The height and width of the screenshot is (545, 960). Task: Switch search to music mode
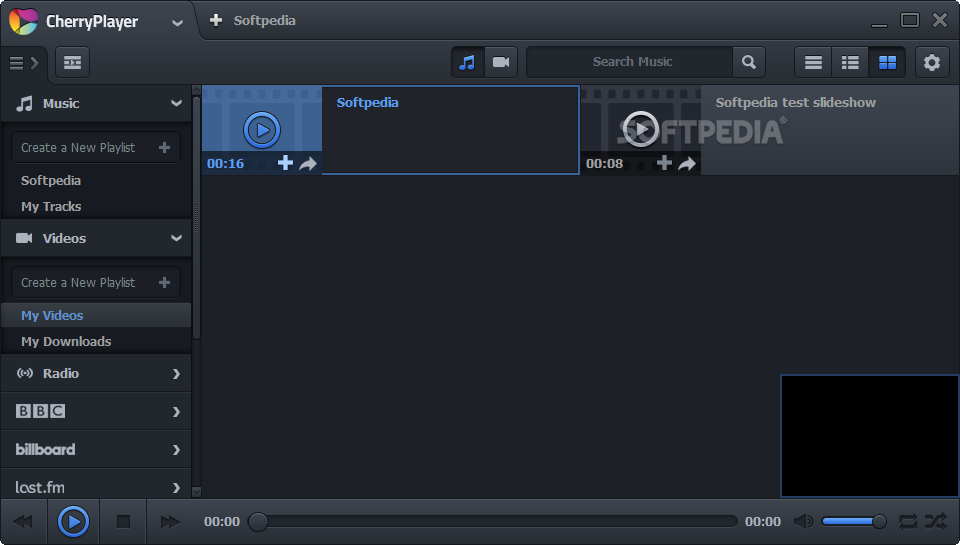pyautogui.click(x=468, y=62)
